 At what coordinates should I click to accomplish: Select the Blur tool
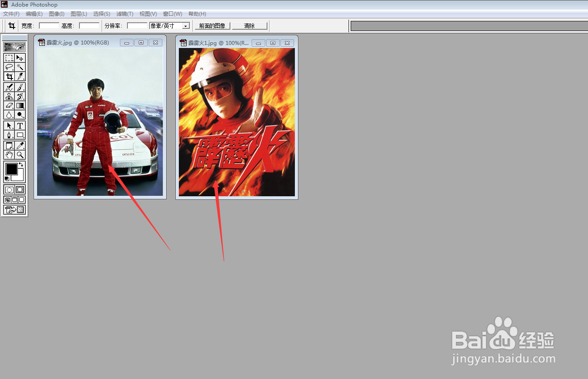9,115
